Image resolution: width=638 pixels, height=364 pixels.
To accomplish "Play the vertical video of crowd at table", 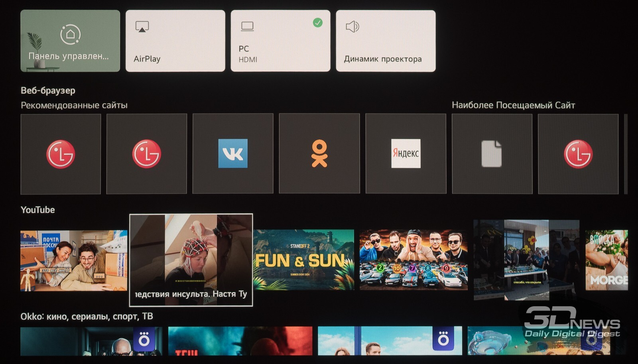I will pos(526,260).
